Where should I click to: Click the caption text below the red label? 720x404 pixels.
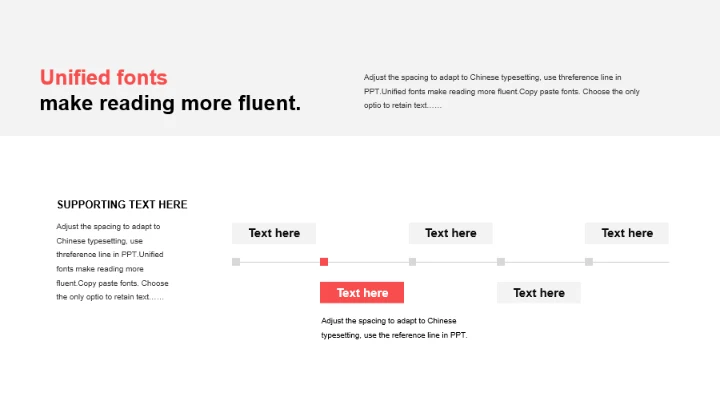[394, 328]
